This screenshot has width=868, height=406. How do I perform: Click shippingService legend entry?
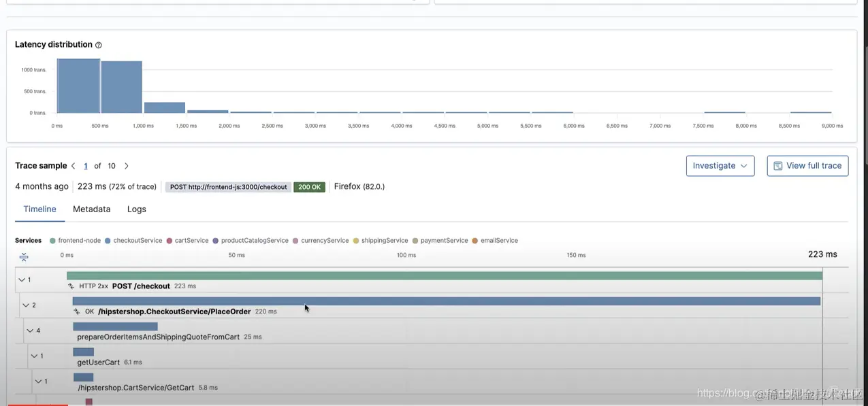click(381, 241)
